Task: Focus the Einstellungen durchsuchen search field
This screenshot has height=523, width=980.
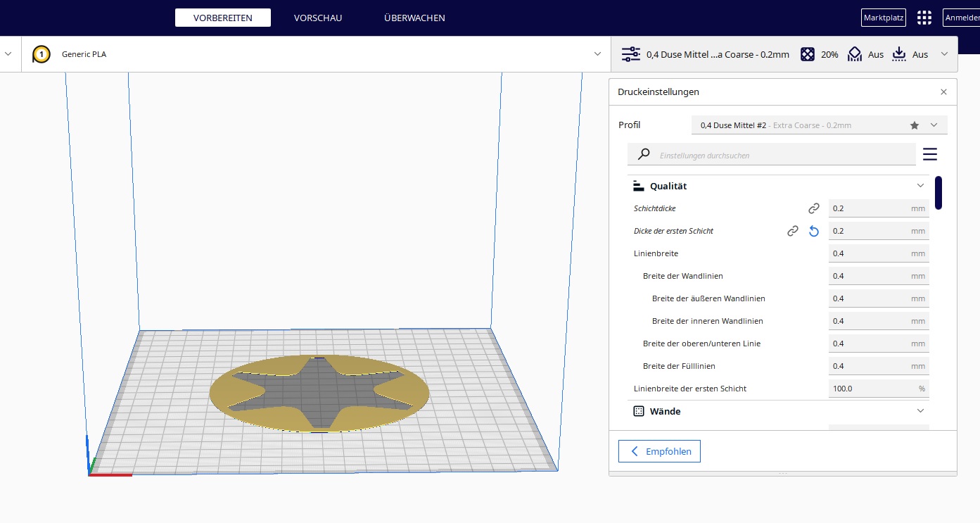Action: pyautogui.click(x=772, y=155)
